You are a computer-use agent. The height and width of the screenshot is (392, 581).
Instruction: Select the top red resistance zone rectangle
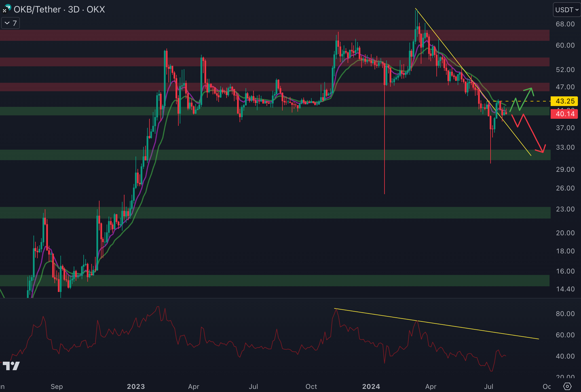(227, 35)
